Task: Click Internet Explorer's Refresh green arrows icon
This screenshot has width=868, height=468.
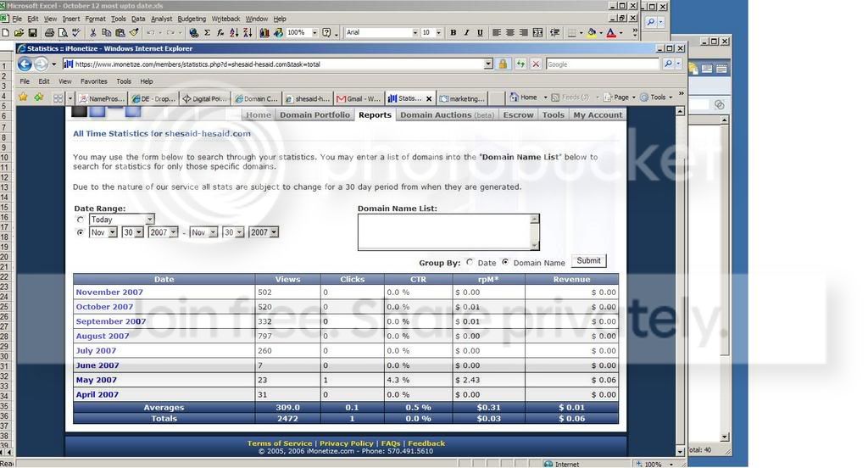Action: coord(520,64)
